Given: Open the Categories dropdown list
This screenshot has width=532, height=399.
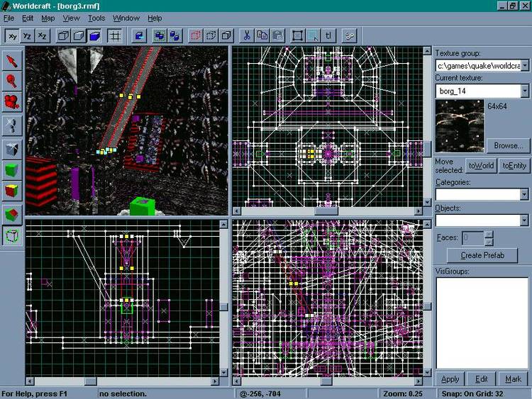Looking at the screenshot, I should (x=524, y=194).
